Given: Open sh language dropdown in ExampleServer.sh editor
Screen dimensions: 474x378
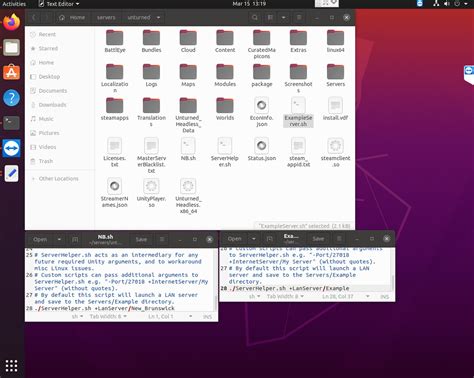Looking at the screenshot, I should [x=255, y=296].
